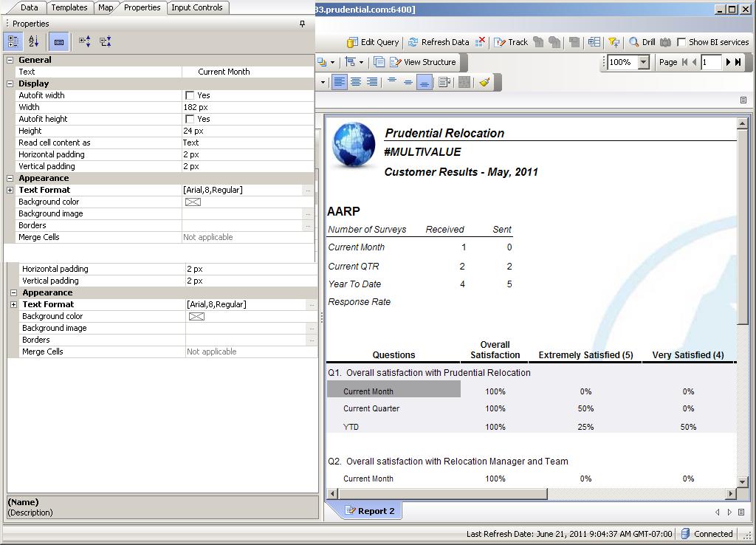The width and height of the screenshot is (756, 545).
Task: Collapse the General property group
Action: (10, 60)
